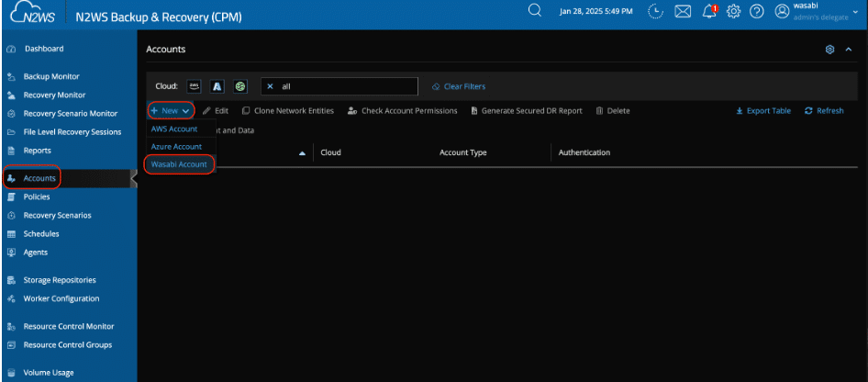Click the Recovery Scenarios icon in sidebar
This screenshot has height=382, width=868.
tap(10, 216)
